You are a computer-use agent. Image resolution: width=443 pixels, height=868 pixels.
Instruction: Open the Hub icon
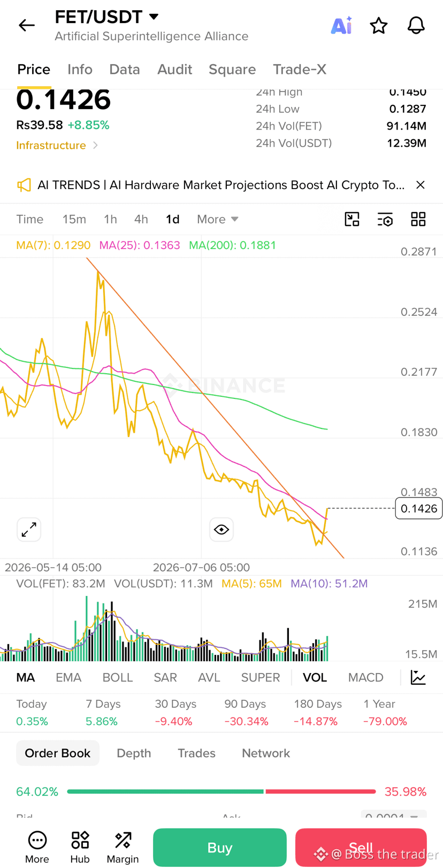[80, 848]
